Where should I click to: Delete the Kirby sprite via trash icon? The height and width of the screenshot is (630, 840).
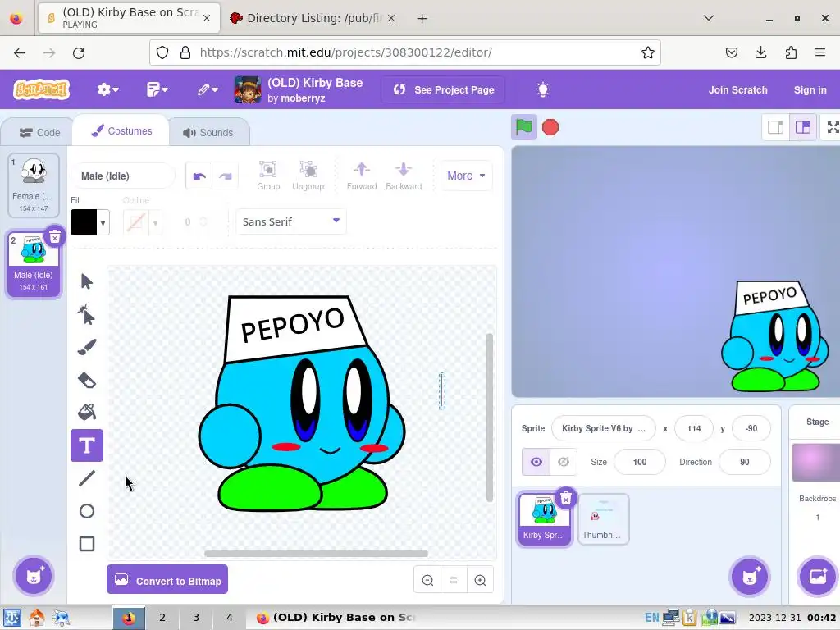point(566,500)
